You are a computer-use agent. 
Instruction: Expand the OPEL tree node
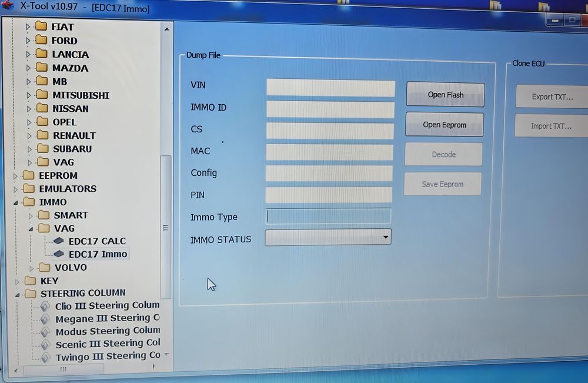[x=29, y=122]
